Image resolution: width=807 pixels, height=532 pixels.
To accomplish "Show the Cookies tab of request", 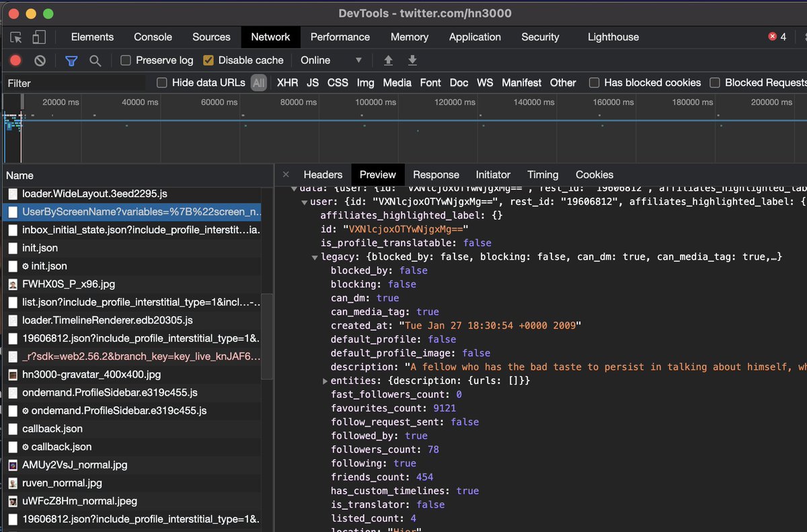I will click(x=594, y=174).
